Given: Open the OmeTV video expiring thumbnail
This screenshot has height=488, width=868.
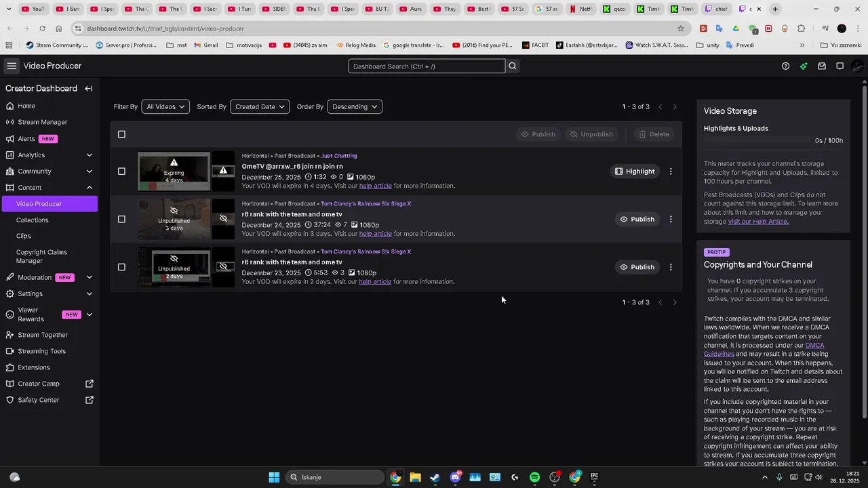Looking at the screenshot, I should point(174,171).
